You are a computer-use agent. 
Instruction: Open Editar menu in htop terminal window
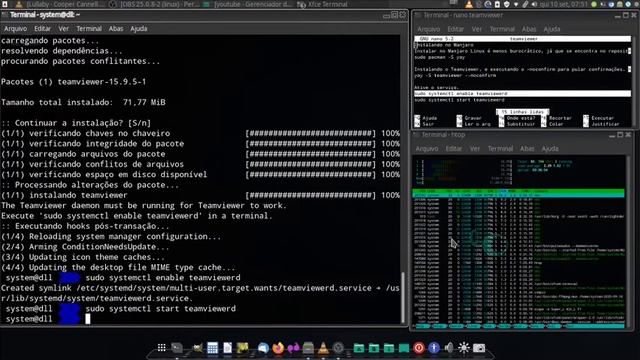[x=453, y=149]
